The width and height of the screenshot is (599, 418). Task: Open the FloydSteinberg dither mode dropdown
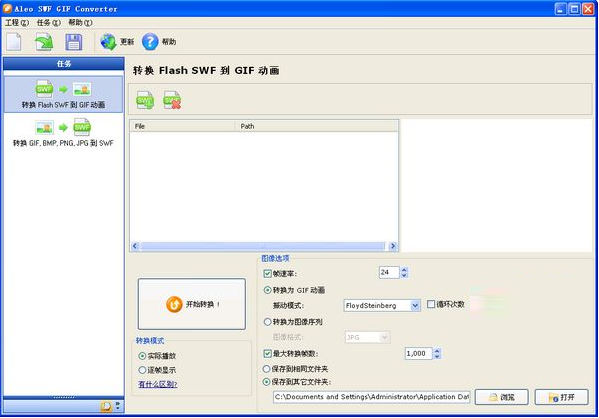415,305
